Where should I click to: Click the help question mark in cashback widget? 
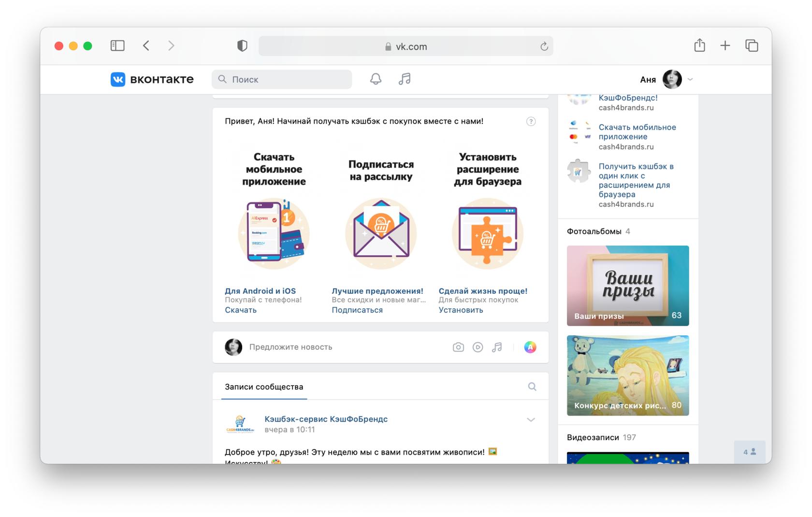[x=531, y=121]
